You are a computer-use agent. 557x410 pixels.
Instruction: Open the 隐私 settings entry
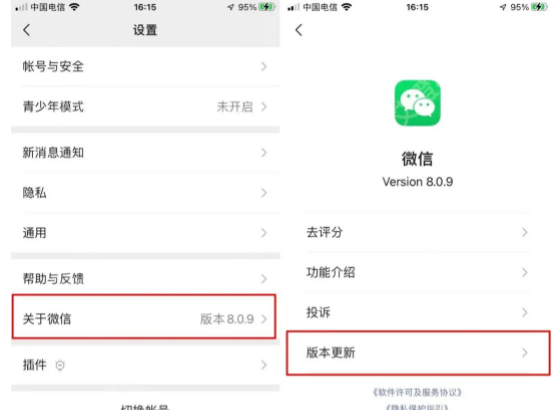coord(146,193)
